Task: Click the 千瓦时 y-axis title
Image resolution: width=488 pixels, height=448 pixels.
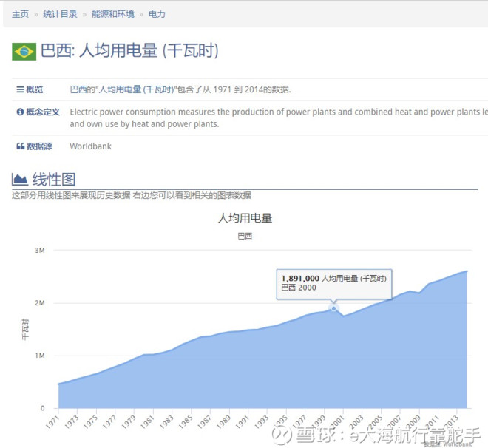Action: click(x=25, y=329)
